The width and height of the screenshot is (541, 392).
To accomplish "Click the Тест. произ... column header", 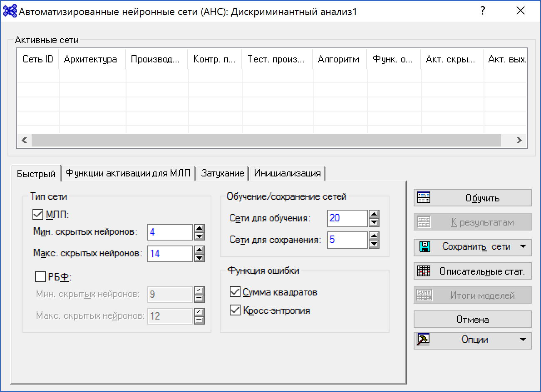I will tap(278, 59).
